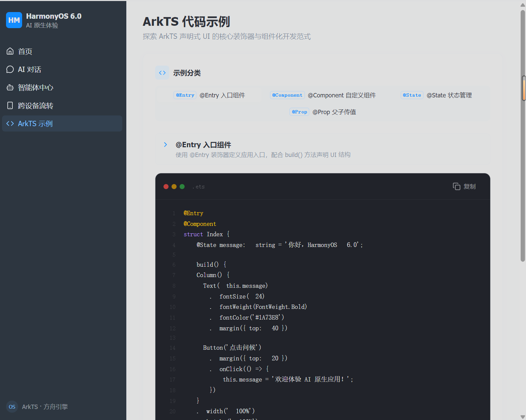Click the width('100%') code line
This screenshot has height=420, width=526.
tap(226, 411)
